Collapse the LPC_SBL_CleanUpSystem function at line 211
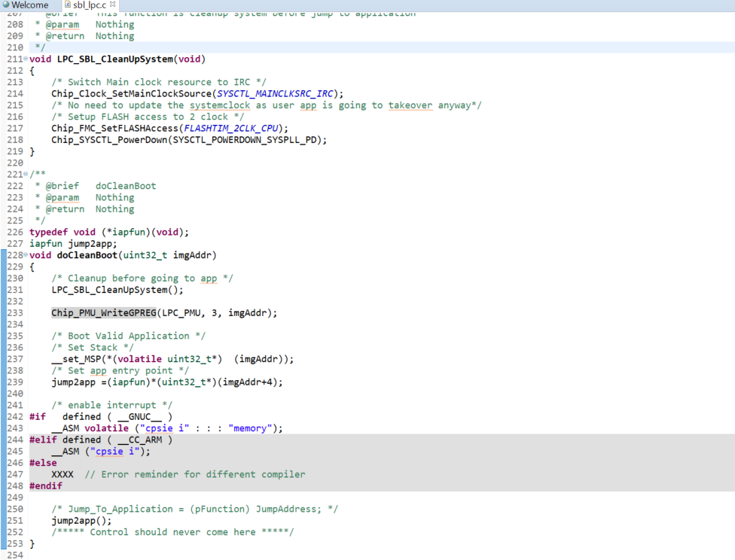This screenshot has height=560, width=735. click(26, 59)
